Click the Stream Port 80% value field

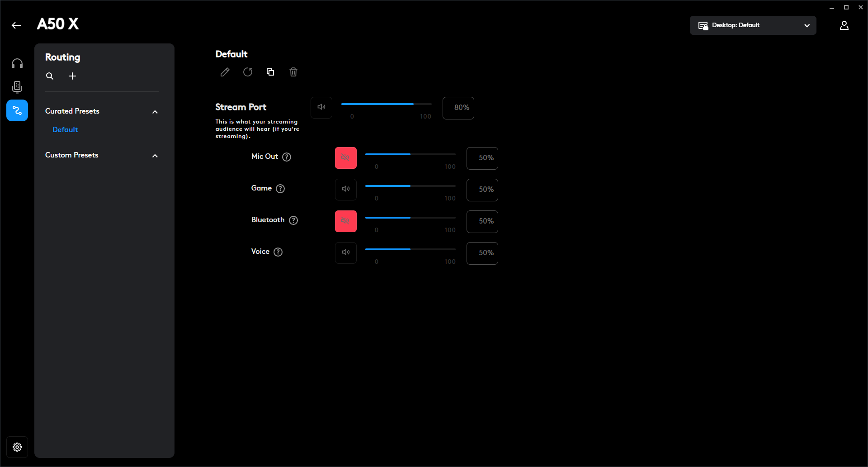coord(458,108)
